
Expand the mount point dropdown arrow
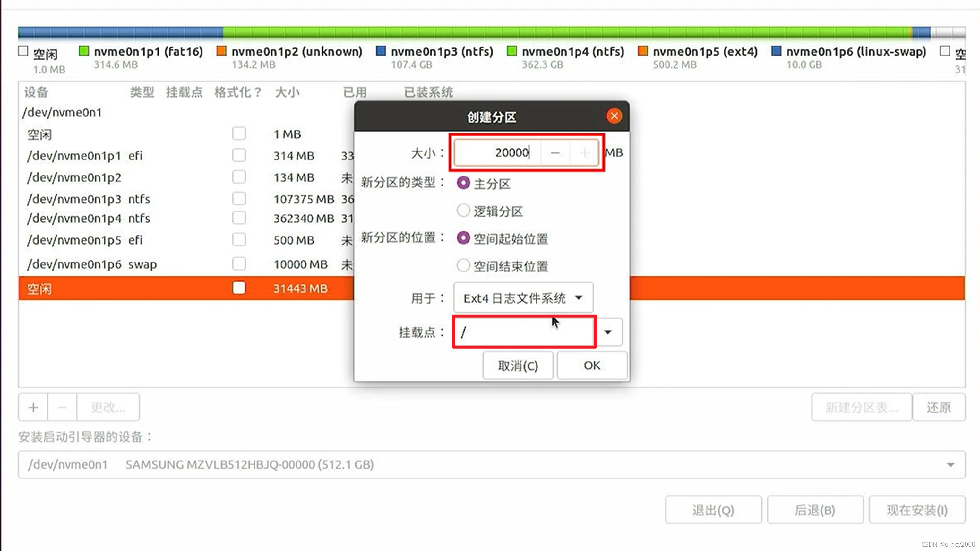coord(608,332)
